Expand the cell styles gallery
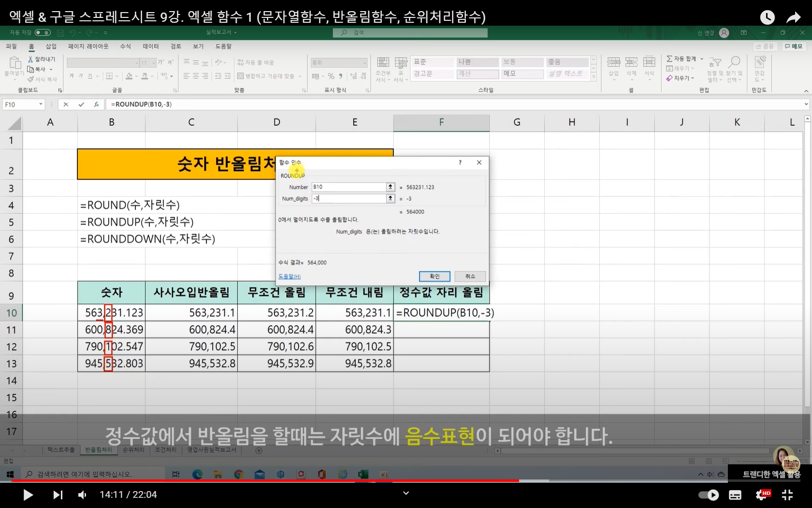812x508 pixels. (x=594, y=77)
